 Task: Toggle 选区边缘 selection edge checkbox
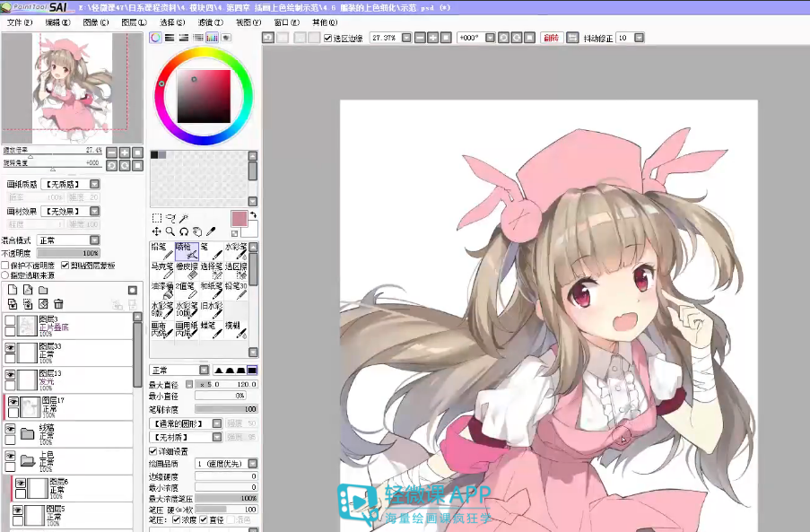(327, 39)
